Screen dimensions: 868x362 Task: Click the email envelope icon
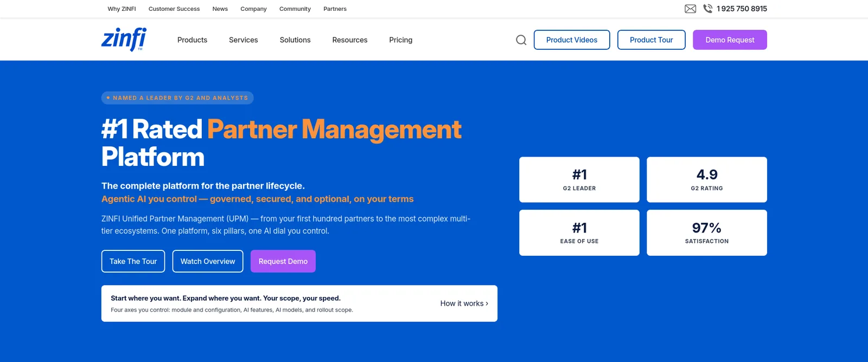tap(690, 9)
